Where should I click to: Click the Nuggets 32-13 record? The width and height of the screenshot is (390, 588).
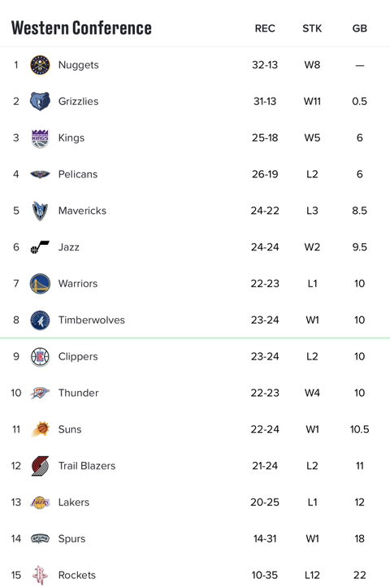tap(265, 65)
